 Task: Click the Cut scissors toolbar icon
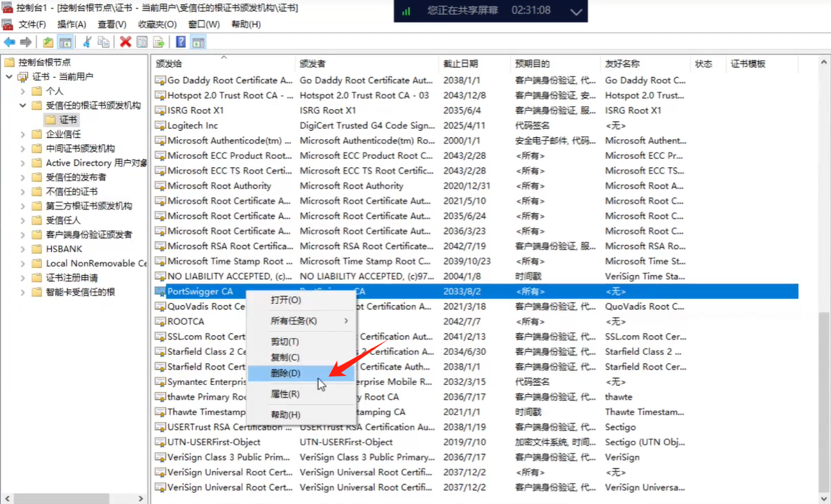pos(88,42)
